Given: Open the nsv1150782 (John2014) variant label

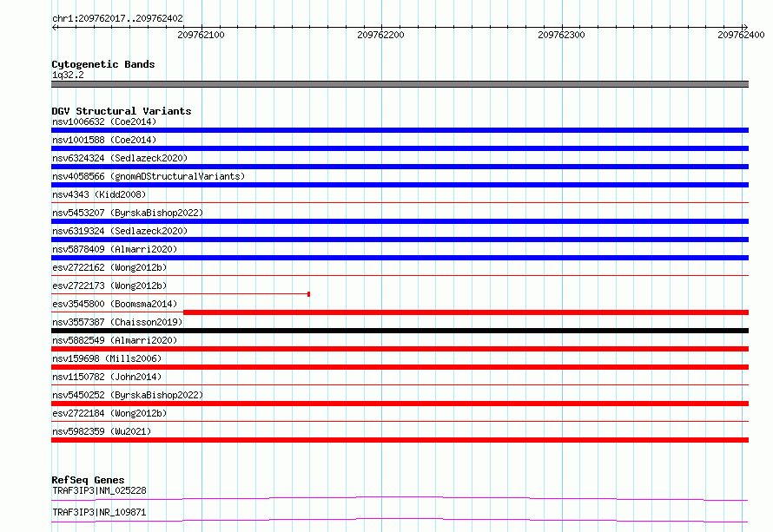Looking at the screenshot, I should click(107, 377).
